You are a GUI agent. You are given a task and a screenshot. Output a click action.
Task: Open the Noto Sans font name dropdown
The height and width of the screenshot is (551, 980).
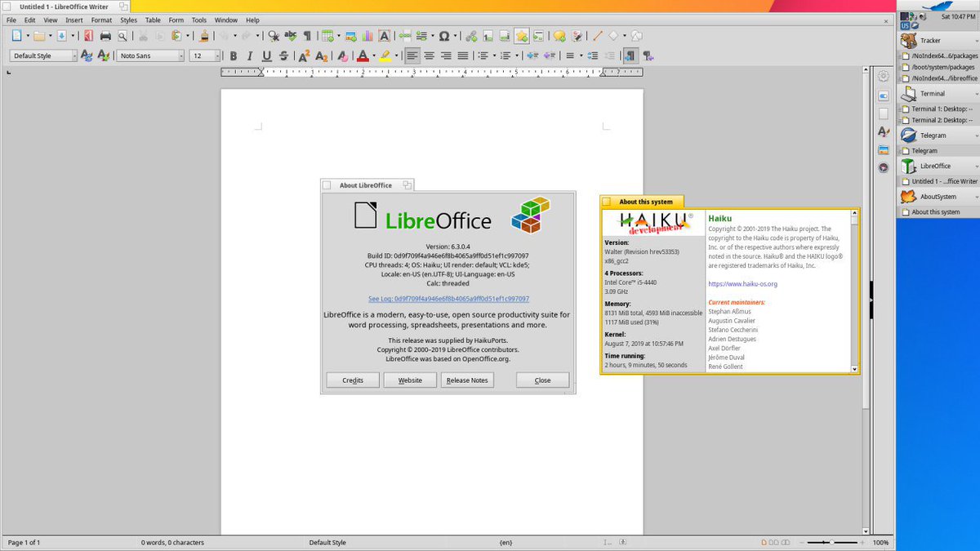click(181, 56)
